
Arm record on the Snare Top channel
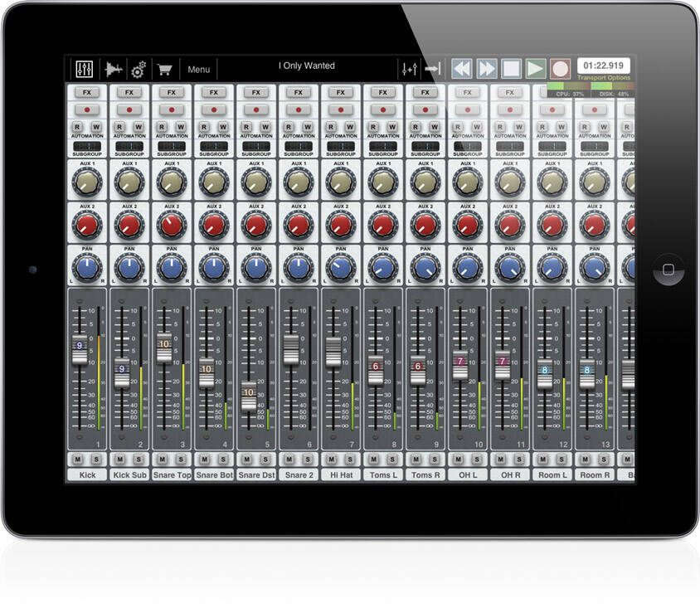[x=172, y=109]
